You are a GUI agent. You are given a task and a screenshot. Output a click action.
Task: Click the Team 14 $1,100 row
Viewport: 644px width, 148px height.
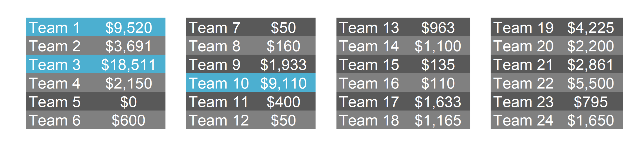coord(403,45)
